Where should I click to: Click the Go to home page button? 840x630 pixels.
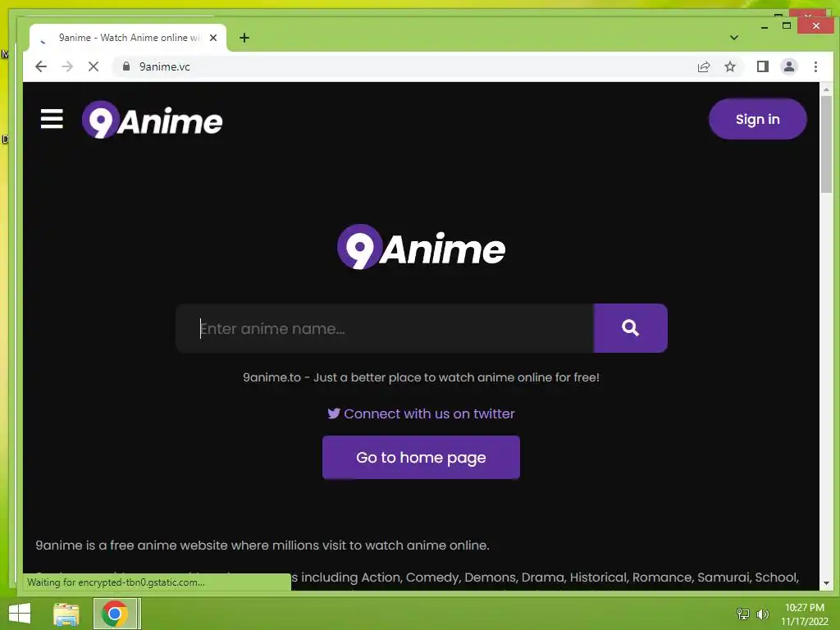click(x=421, y=457)
